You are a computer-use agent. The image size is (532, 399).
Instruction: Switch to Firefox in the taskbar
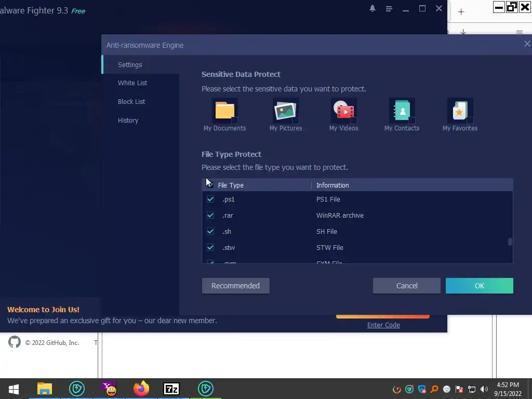141,389
